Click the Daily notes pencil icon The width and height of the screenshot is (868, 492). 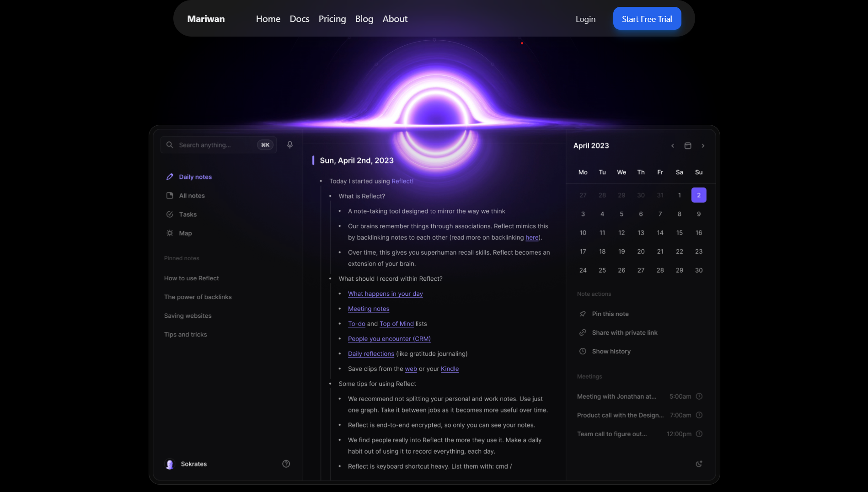(x=170, y=177)
